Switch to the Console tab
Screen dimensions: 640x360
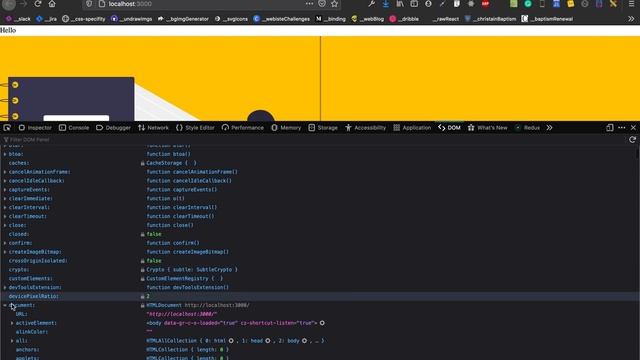click(74, 128)
